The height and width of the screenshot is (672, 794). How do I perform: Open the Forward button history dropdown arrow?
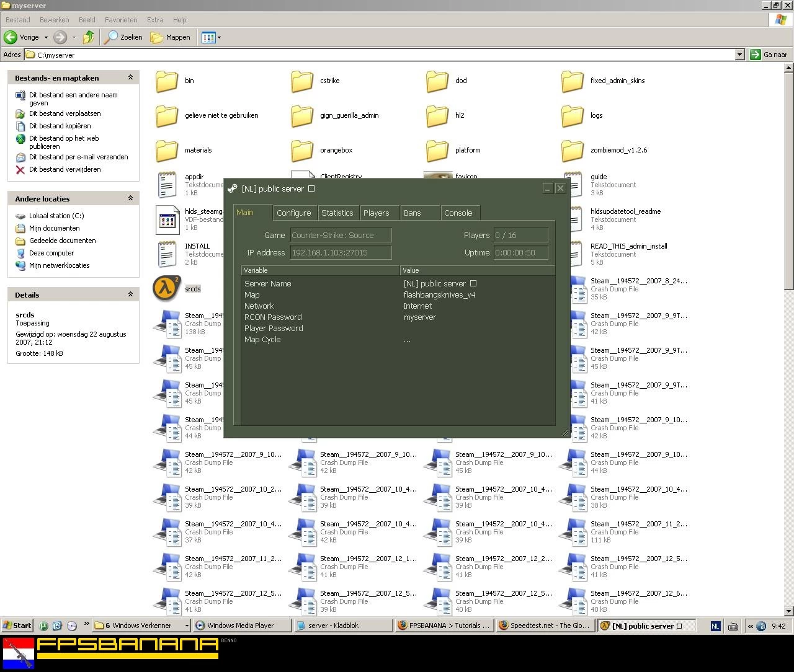pyautogui.click(x=74, y=37)
